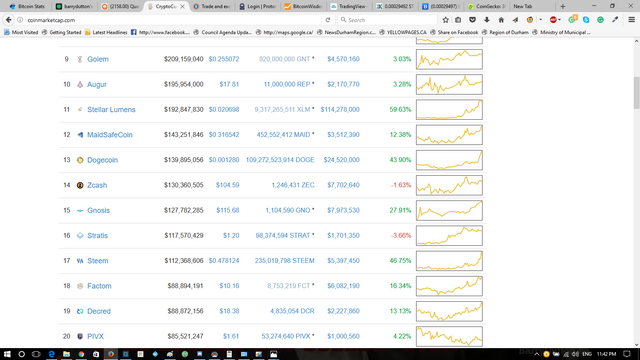Open the Windows Start menu

7,354
